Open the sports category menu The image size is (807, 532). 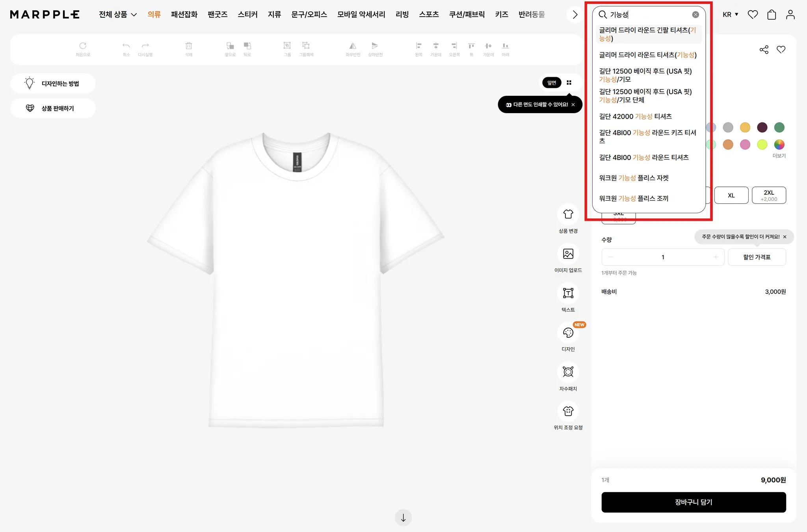[429, 15]
